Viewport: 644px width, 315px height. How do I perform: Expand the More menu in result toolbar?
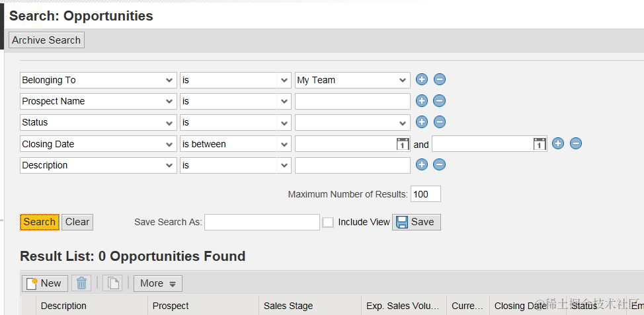click(x=158, y=283)
